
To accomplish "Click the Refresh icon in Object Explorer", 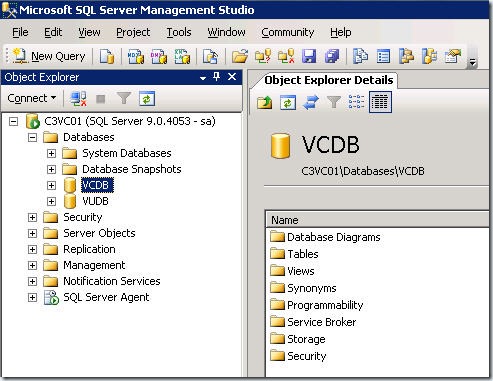I will (147, 99).
